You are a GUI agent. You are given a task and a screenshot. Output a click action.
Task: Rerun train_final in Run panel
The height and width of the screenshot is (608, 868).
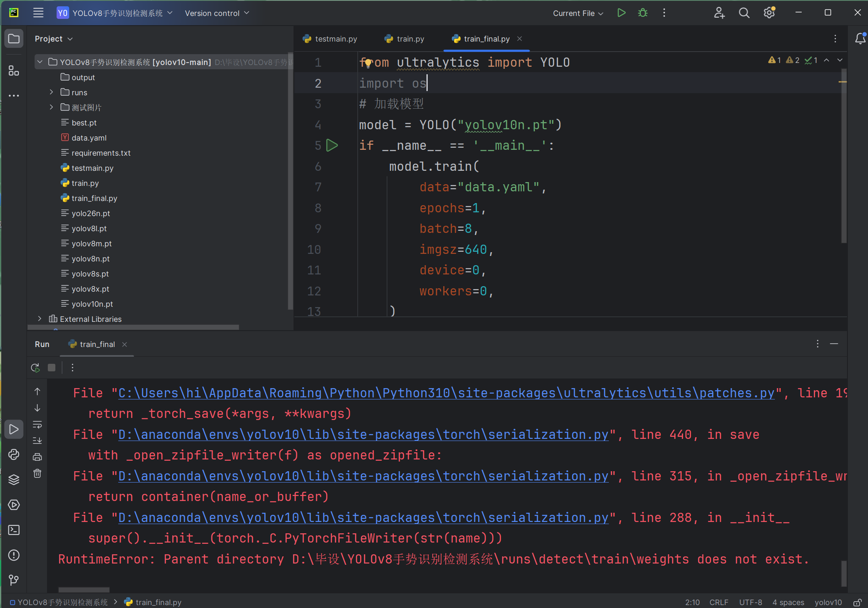[x=36, y=368]
